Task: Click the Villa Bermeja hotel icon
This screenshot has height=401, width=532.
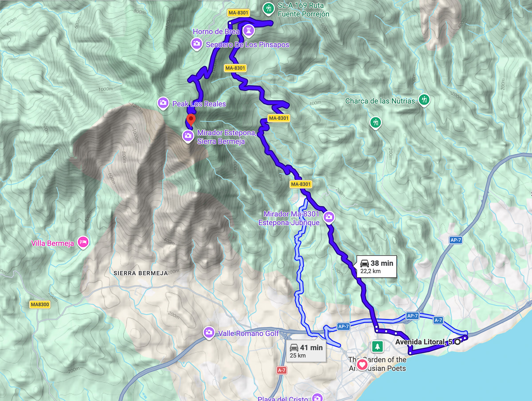Action: click(x=83, y=242)
